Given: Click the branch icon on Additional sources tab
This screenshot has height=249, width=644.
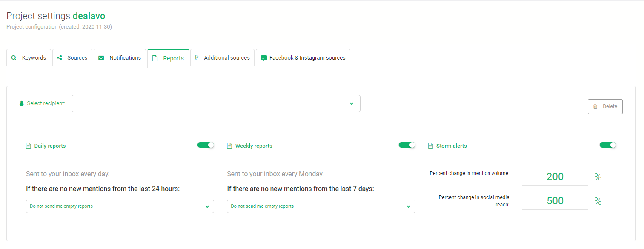Looking at the screenshot, I should (x=197, y=58).
